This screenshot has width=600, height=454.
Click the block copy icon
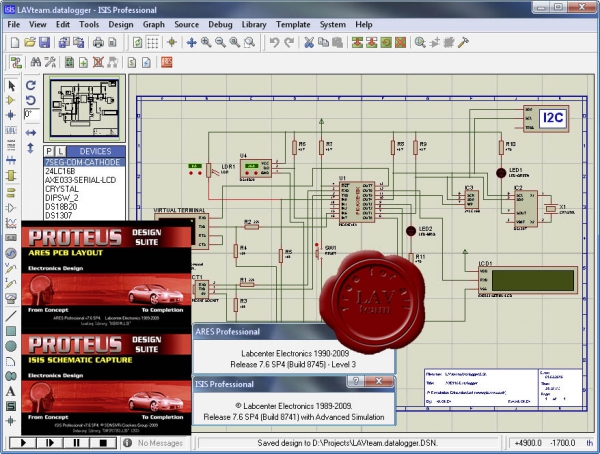tap(357, 42)
